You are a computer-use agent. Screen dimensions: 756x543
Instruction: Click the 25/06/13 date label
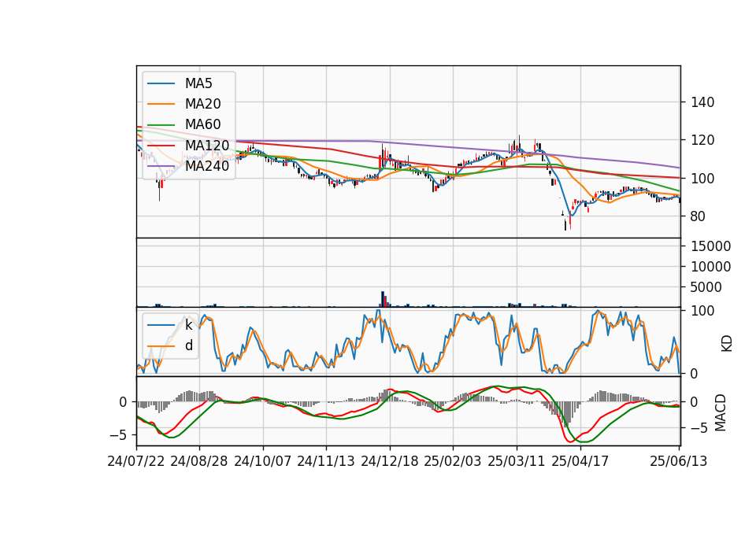pyautogui.click(x=678, y=461)
